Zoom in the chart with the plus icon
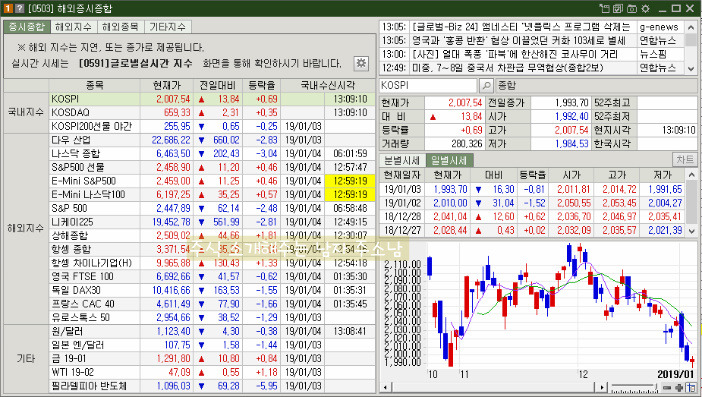The width and height of the screenshot is (702, 397). (x=679, y=388)
